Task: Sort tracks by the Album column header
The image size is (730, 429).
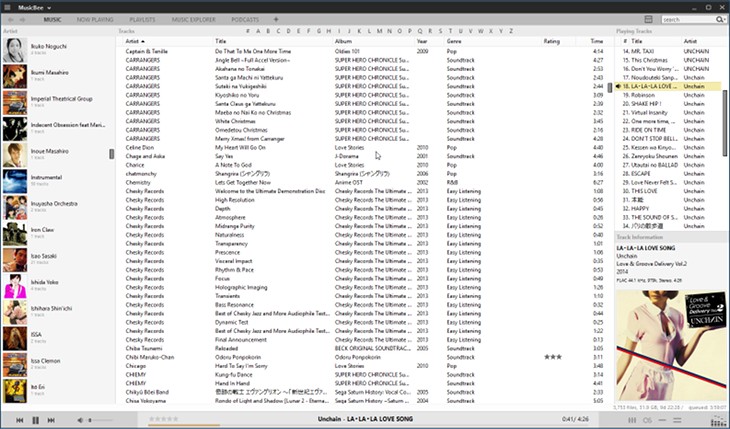Action: [373, 41]
